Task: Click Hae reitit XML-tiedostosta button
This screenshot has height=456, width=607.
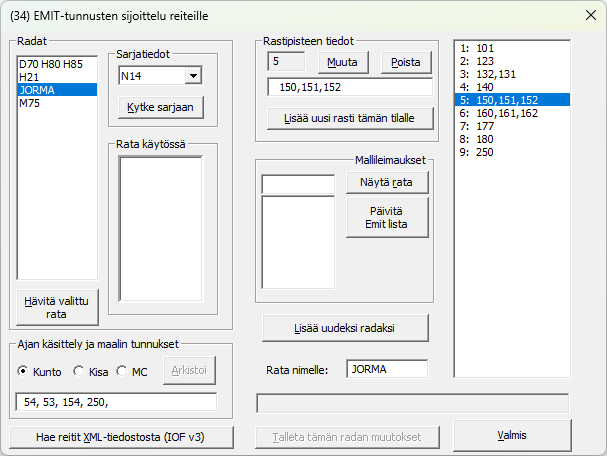Action: click(121, 437)
